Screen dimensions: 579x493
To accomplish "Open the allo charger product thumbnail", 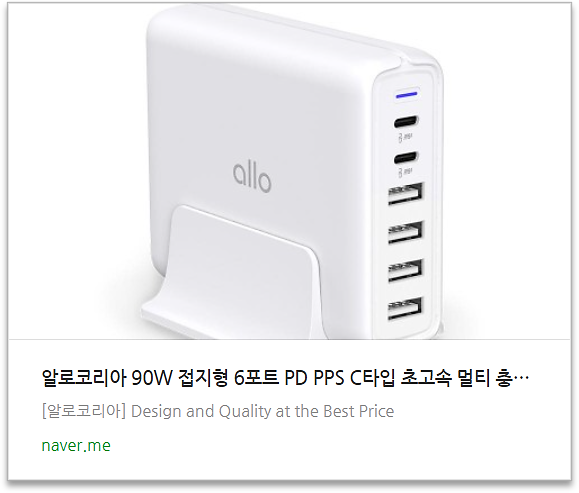I will click(289, 171).
